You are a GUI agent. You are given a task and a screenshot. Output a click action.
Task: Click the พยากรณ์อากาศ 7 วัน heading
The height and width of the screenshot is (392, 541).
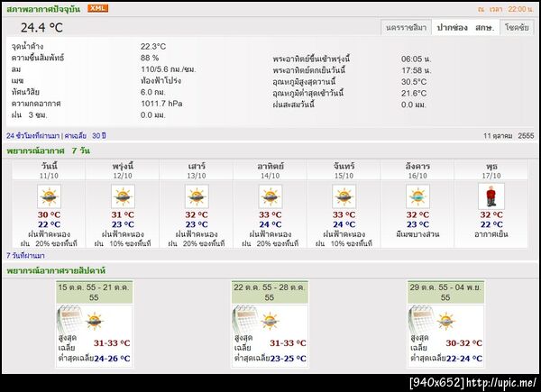click(x=49, y=151)
